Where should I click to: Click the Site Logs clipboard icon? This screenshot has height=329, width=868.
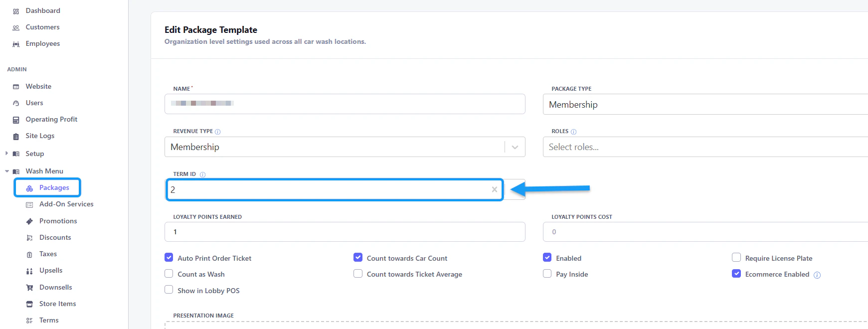pyautogui.click(x=16, y=136)
